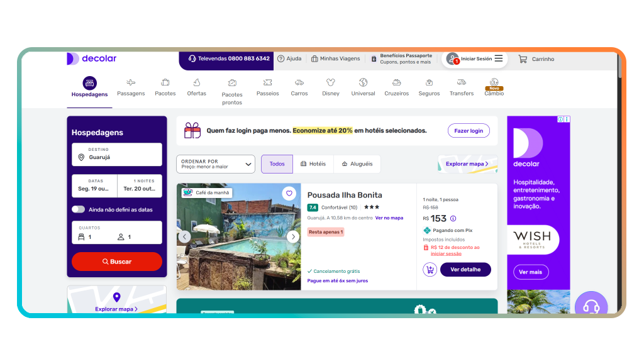Go to Minhas Viagens
Viewport: 644px width, 337px height.
click(336, 58)
